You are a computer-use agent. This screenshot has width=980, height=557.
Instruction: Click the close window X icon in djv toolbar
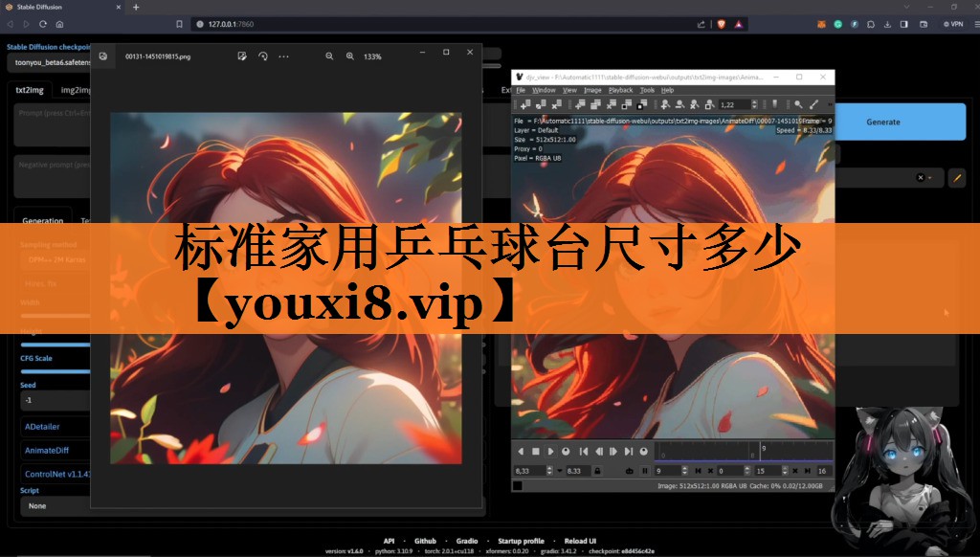point(556,104)
